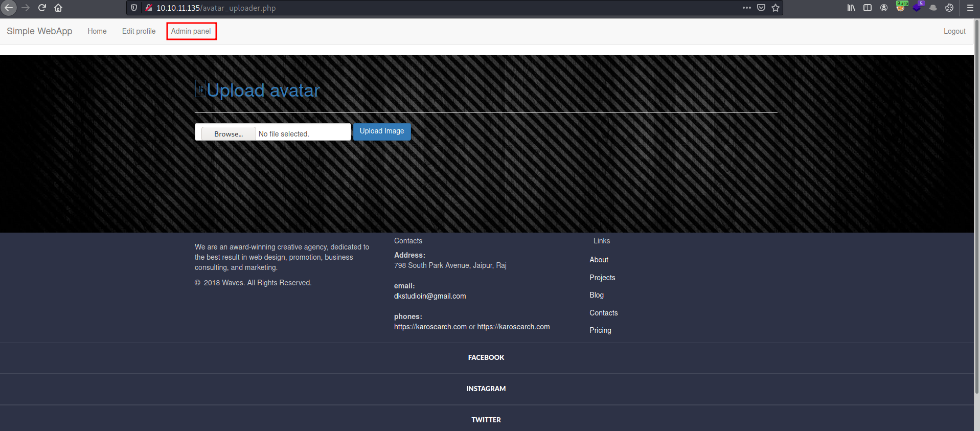The height and width of the screenshot is (431, 980).
Task: Click the INSTAGRAM footer link
Action: click(x=486, y=389)
